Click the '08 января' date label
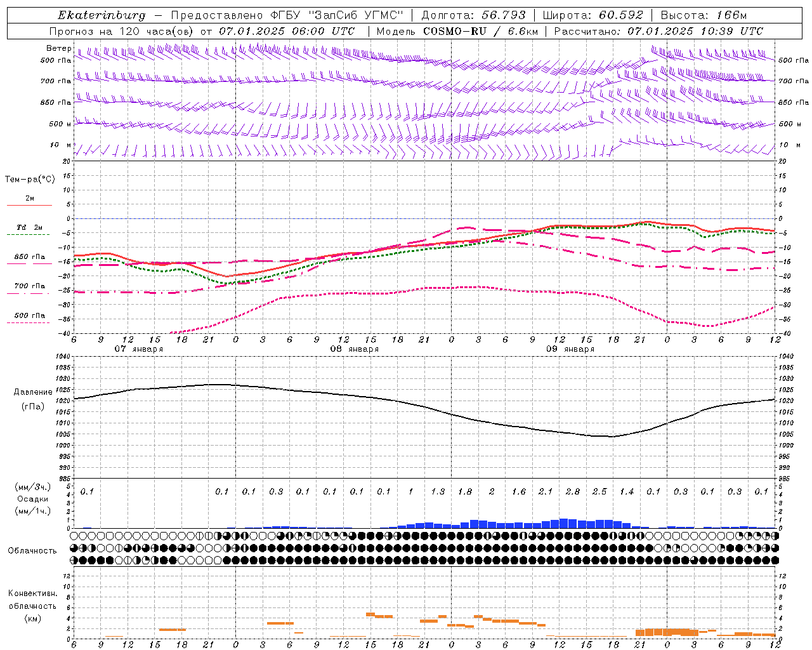812x650 pixels. click(355, 349)
